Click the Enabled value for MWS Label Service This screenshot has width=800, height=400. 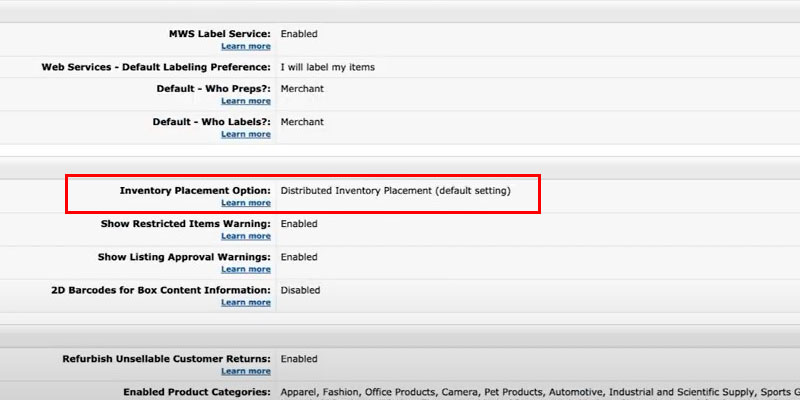tap(299, 34)
